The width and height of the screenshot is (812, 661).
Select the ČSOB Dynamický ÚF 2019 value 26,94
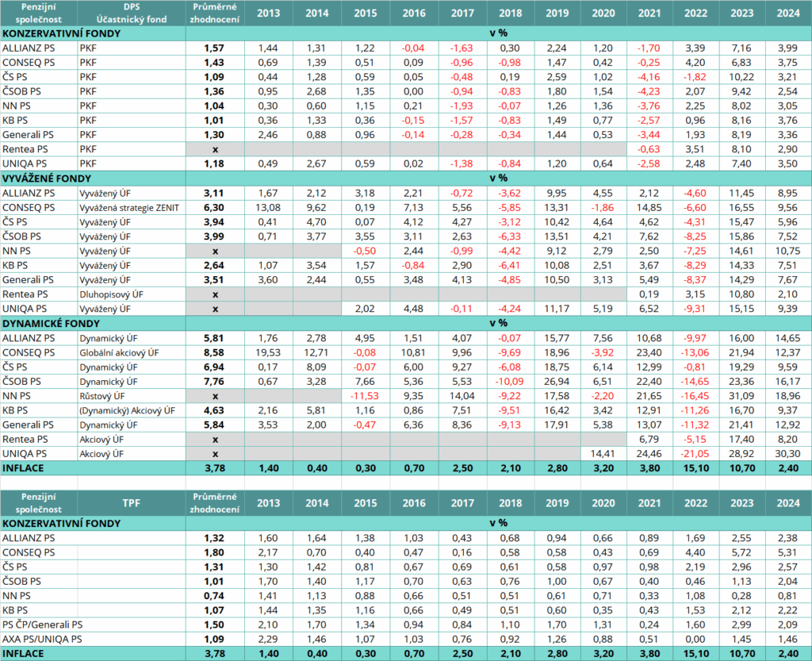click(557, 382)
